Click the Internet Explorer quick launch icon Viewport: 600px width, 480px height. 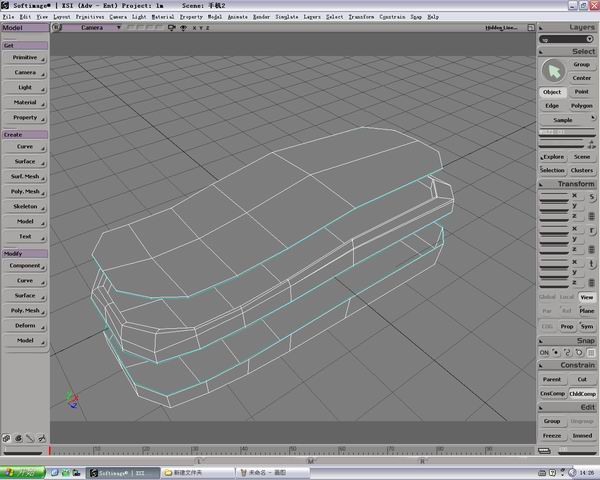point(54,473)
